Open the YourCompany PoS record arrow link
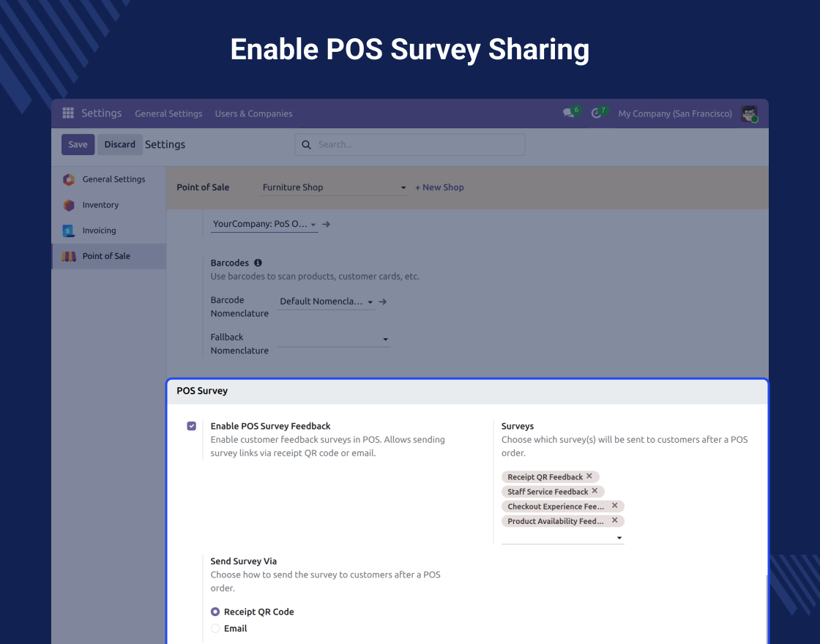This screenshot has width=820, height=644. (327, 224)
